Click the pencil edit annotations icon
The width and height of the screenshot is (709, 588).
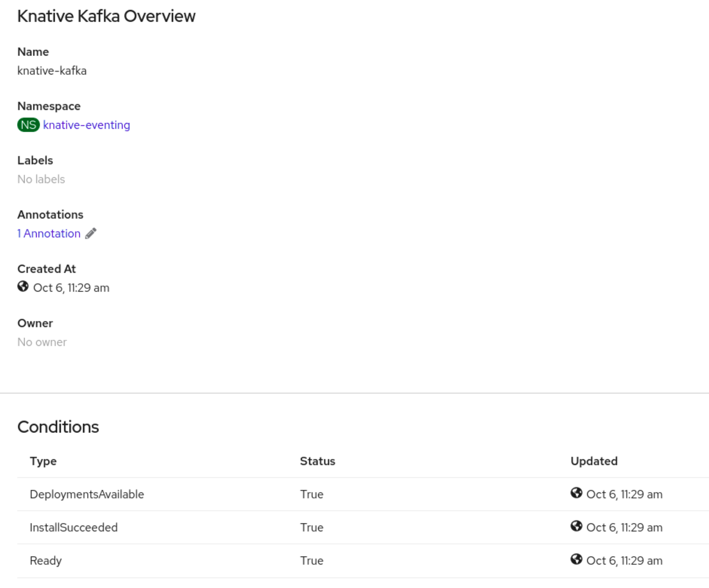(90, 233)
